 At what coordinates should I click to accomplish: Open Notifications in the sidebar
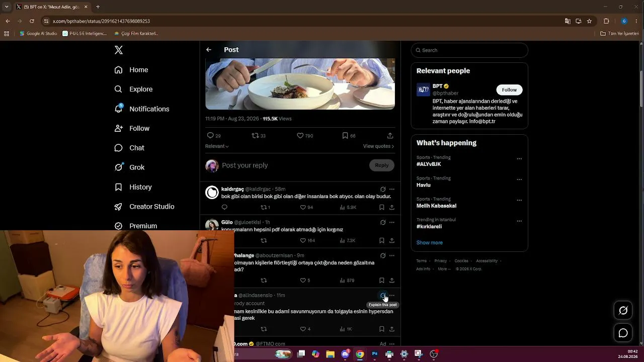pos(142,109)
